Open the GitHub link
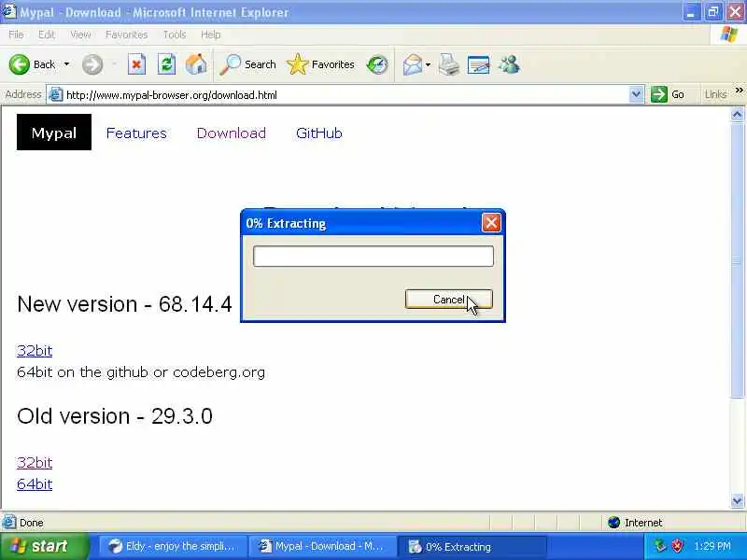The height and width of the screenshot is (560, 747). click(x=318, y=133)
